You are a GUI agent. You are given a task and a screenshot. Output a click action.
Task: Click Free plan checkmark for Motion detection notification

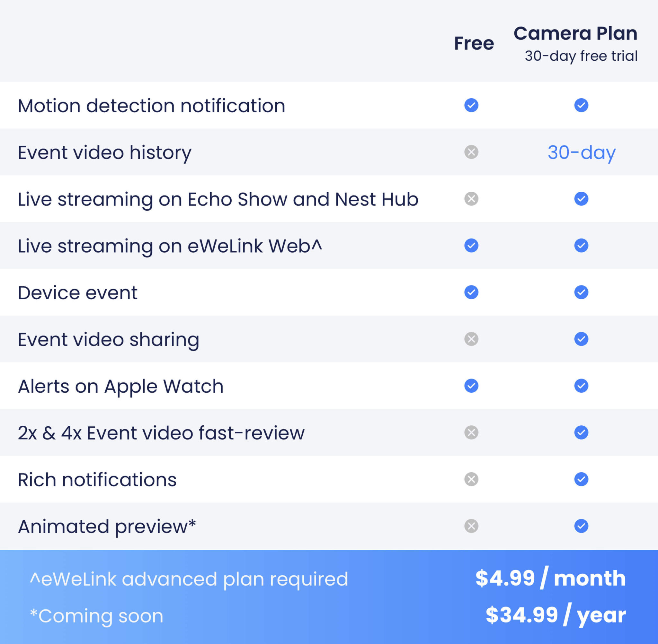pos(471,105)
